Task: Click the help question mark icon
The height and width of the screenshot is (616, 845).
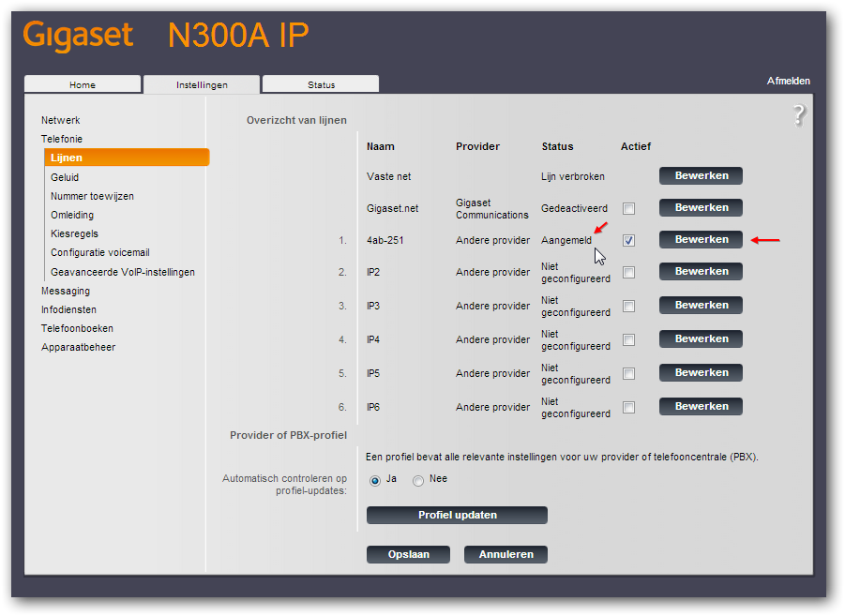Action: 798,115
